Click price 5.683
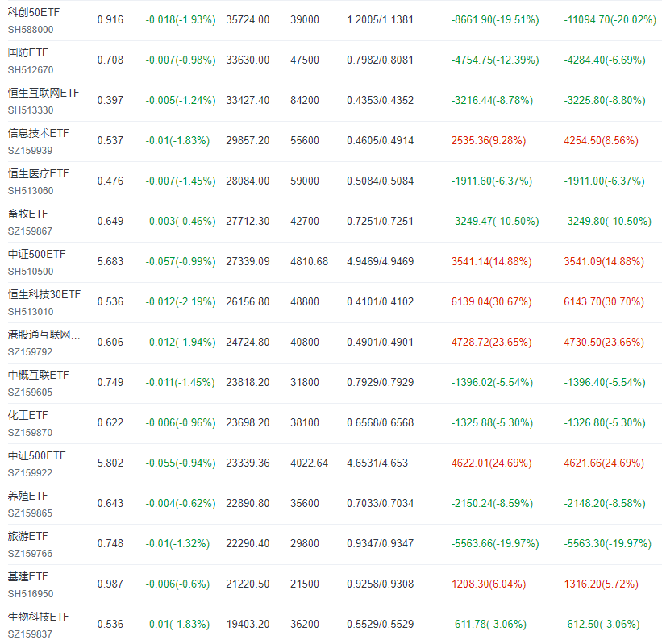The height and width of the screenshot is (644, 662). tap(110, 262)
